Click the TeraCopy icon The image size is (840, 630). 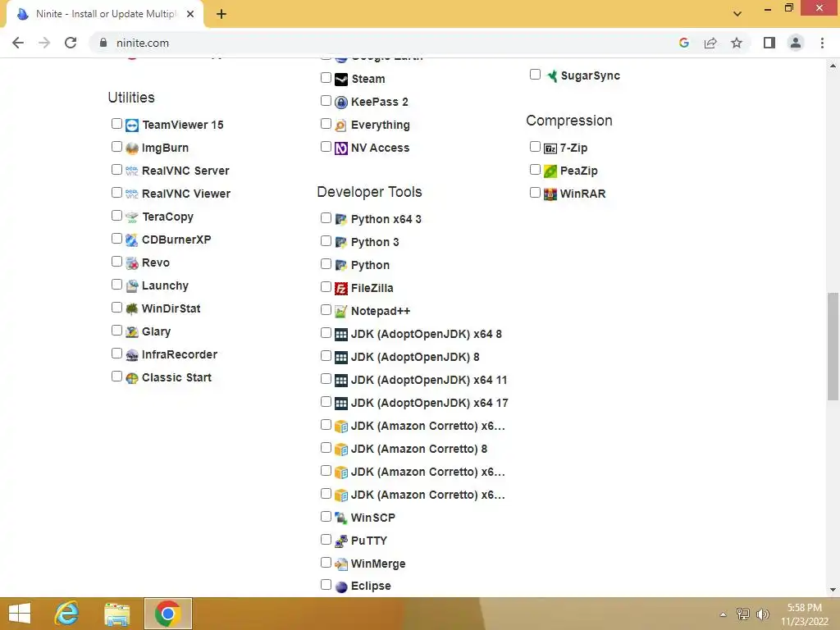(x=132, y=217)
